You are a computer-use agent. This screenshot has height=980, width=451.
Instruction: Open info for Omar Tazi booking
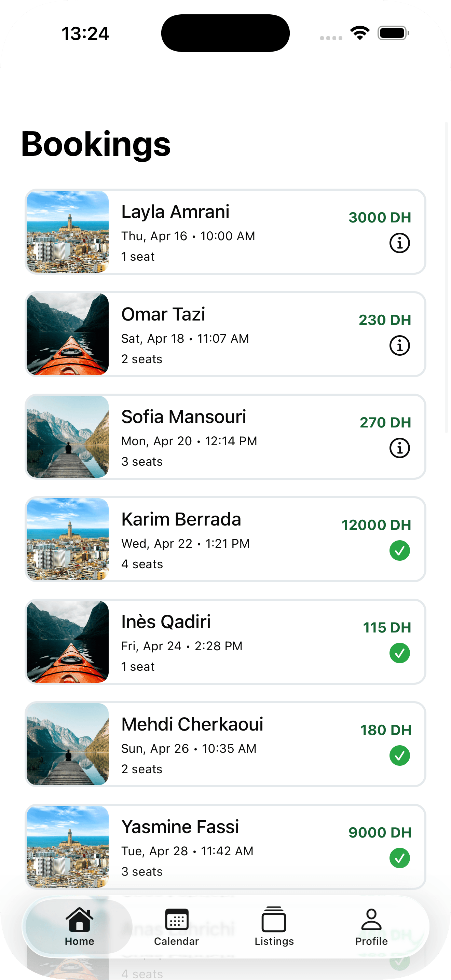pos(399,345)
